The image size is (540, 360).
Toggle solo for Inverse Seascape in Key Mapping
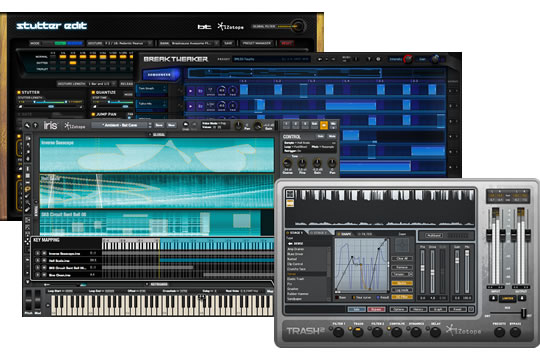38,253
